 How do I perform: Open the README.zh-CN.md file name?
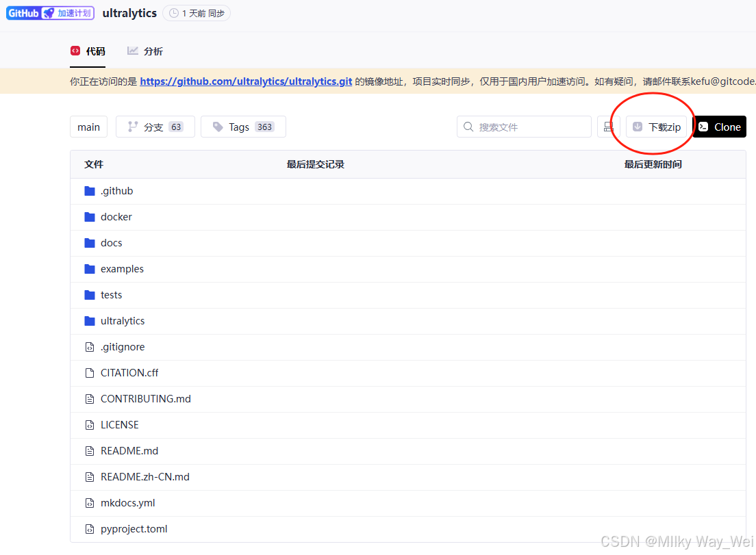(x=145, y=477)
